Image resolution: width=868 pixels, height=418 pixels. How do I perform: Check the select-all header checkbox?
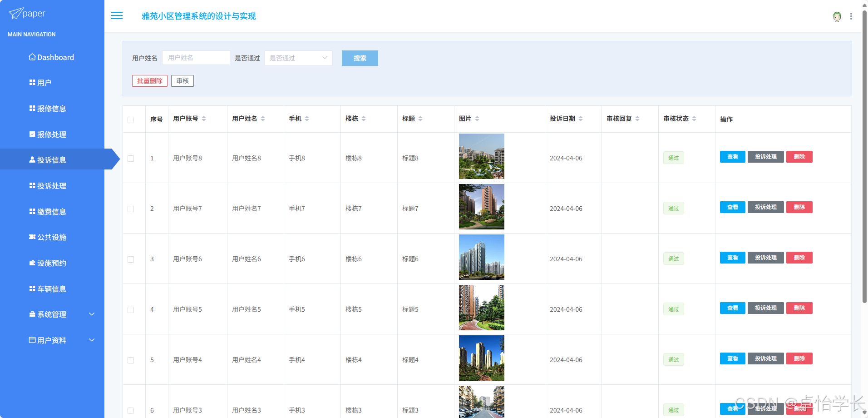(x=131, y=120)
